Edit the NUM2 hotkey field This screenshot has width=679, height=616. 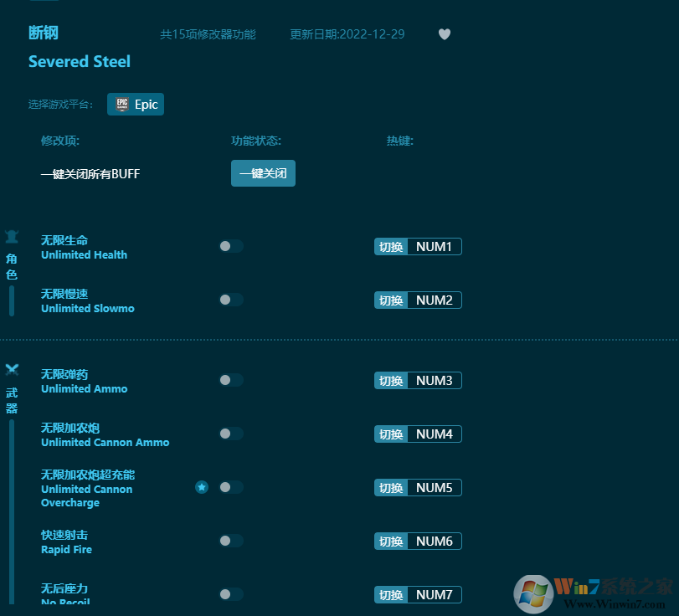(x=435, y=300)
